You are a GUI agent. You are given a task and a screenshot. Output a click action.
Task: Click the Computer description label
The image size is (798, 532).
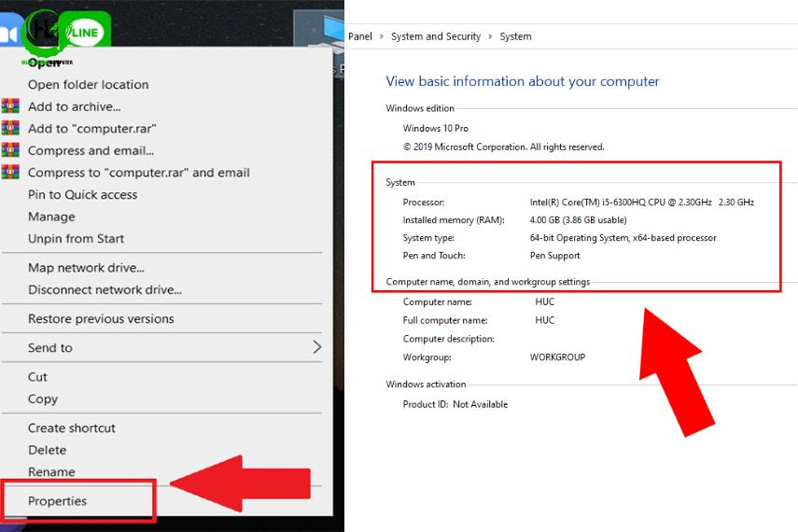448,339
